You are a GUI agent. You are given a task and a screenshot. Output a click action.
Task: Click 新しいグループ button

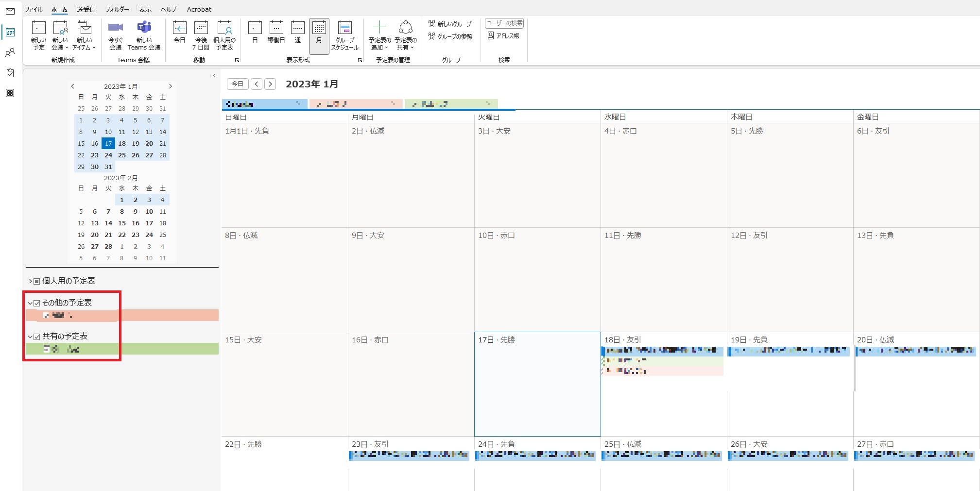[450, 24]
